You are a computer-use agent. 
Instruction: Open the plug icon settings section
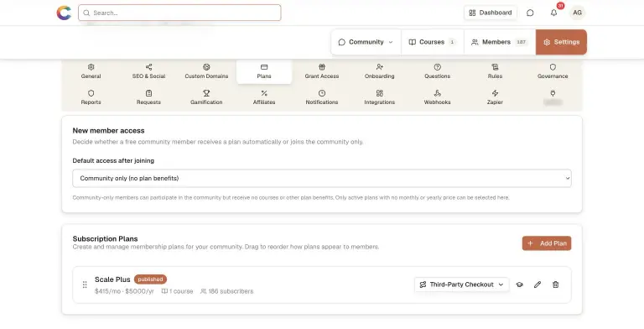point(553,97)
